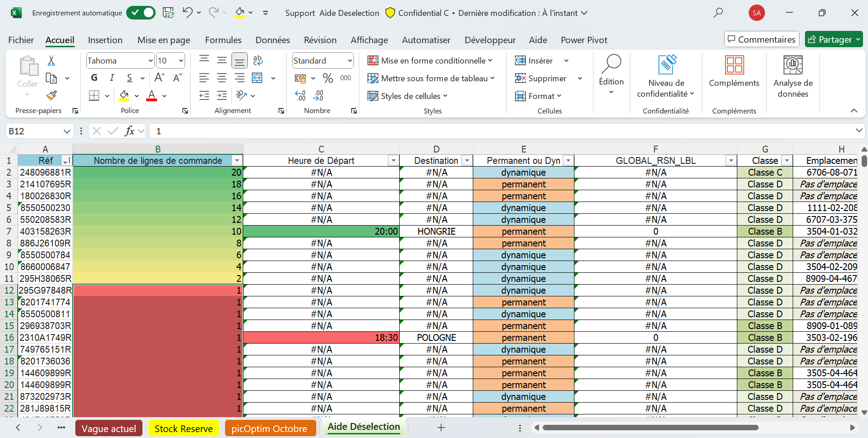Open filter dropdown for Heure de Départ column
Viewport: 868px width, 438px height.
(393, 161)
